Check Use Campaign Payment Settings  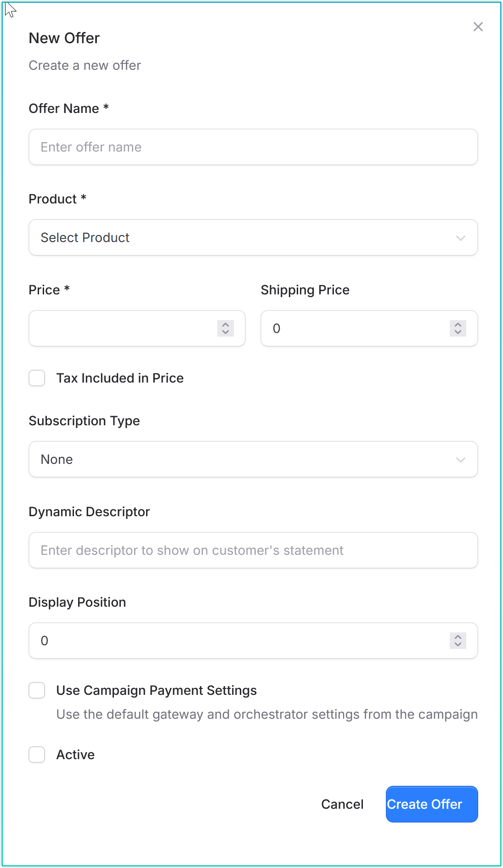pos(37,690)
